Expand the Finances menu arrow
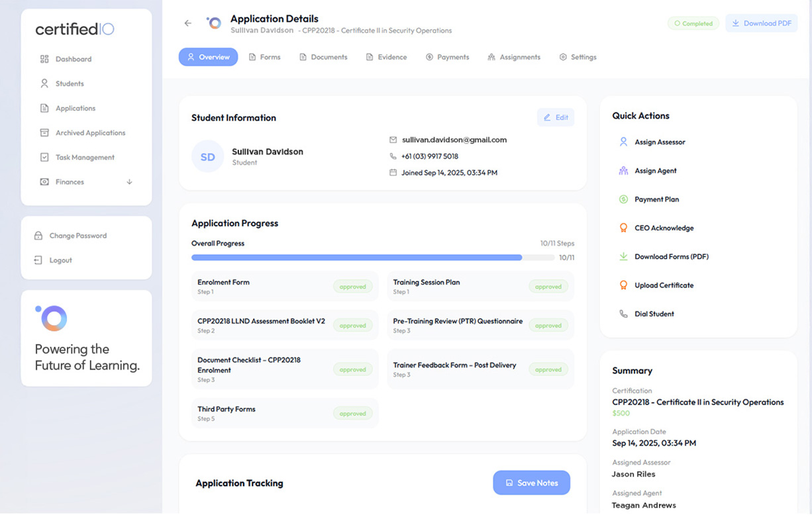Viewport: 812px width, 517px height. tap(129, 182)
